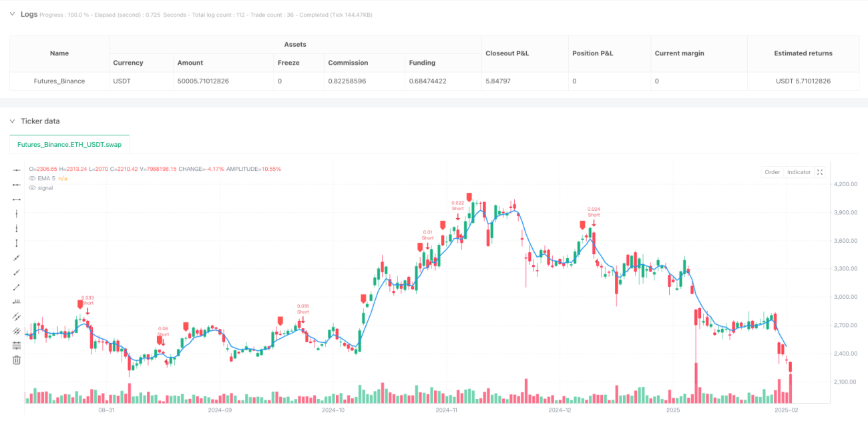
Task: Delete all drawings with trash icon
Action: [17, 360]
